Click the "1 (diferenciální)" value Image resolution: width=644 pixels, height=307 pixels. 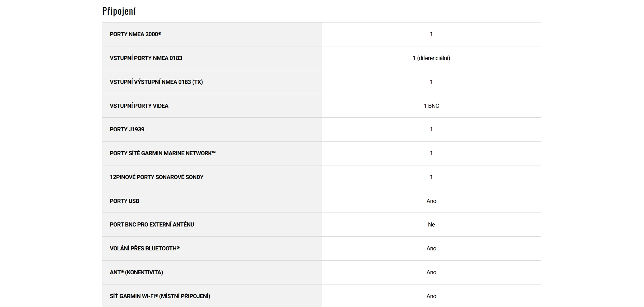[x=431, y=58]
